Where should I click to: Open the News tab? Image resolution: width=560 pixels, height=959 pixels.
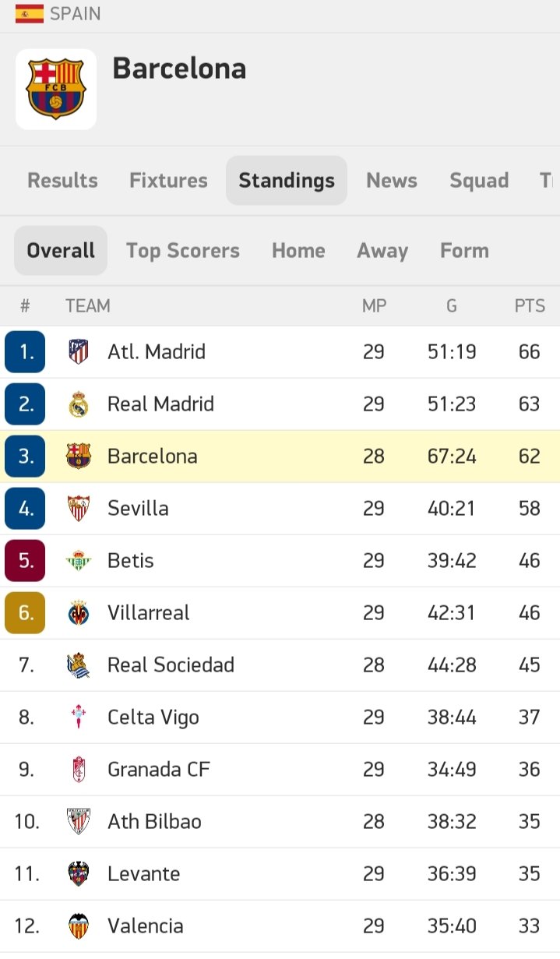[x=392, y=181]
